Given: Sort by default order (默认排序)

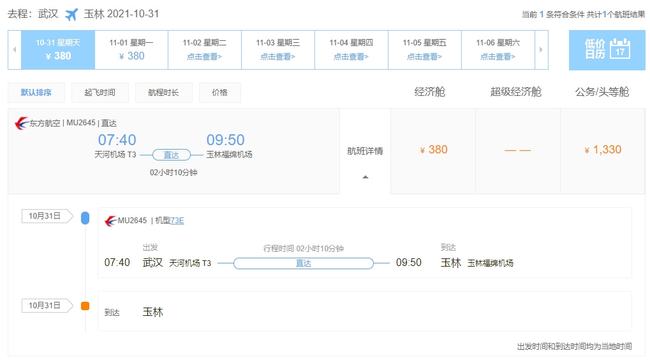Looking at the screenshot, I should coord(36,92).
